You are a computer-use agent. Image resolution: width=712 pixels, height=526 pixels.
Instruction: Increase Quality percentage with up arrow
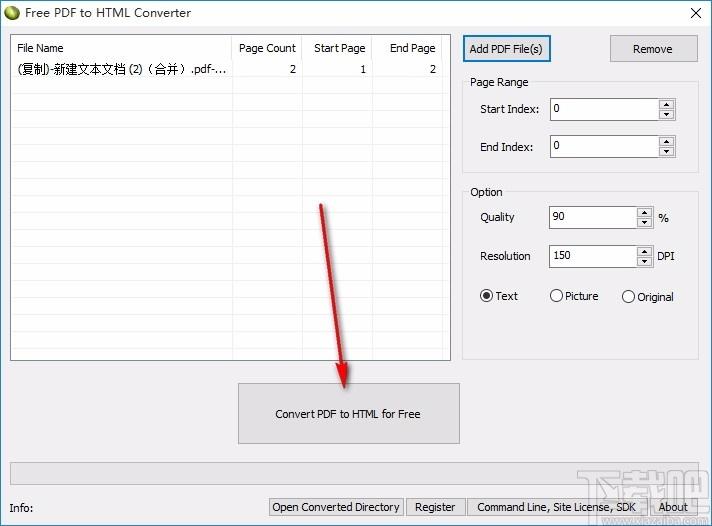pyautogui.click(x=644, y=213)
